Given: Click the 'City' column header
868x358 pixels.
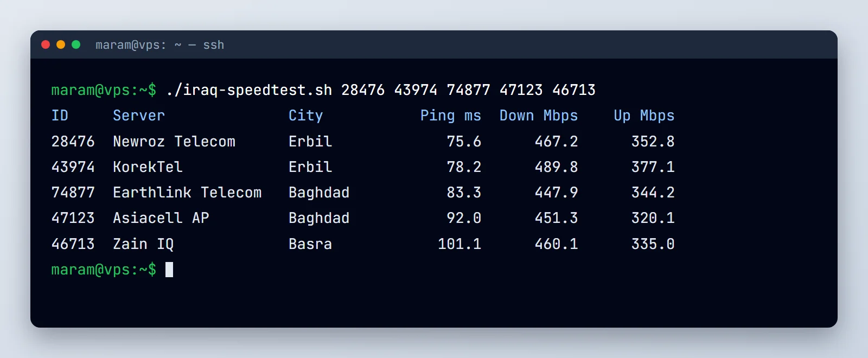Looking at the screenshot, I should coord(306,116).
